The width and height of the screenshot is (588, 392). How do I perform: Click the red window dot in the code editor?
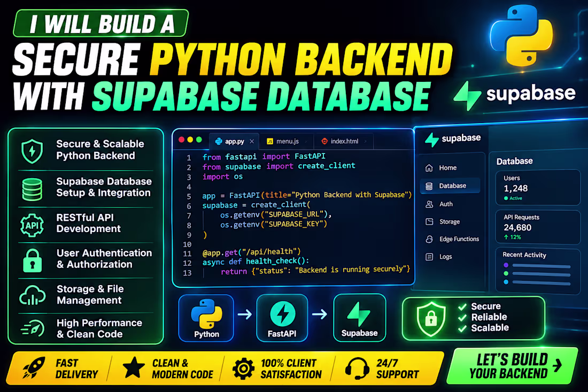click(182, 140)
